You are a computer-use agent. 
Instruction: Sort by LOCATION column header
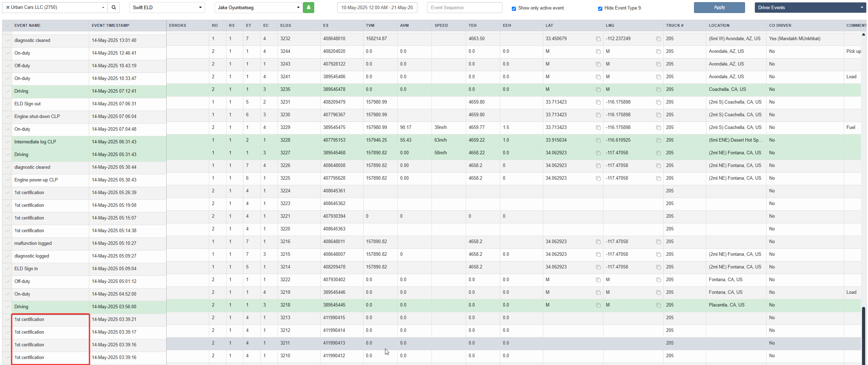719,25
